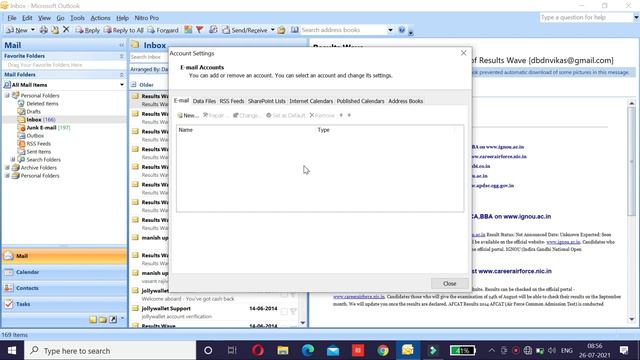Click the Folder List icon in navigation pane
This screenshot has width=640, height=360.
tap(103, 320)
